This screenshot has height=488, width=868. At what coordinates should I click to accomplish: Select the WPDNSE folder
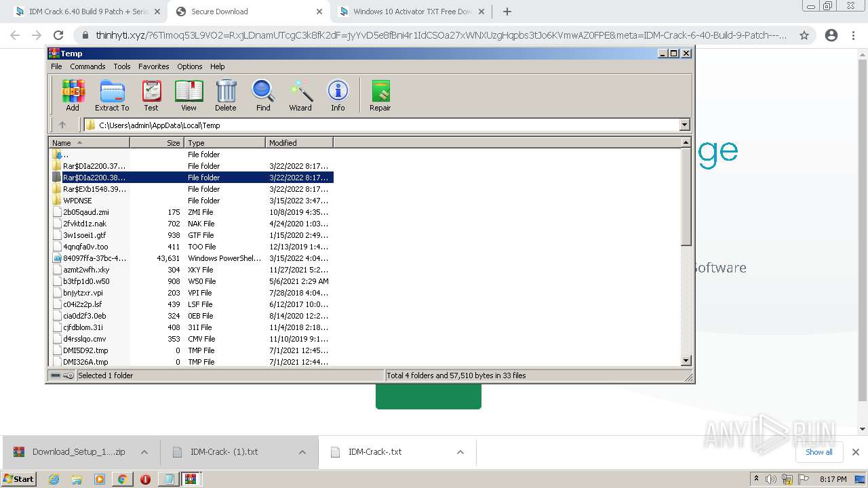(191, 201)
